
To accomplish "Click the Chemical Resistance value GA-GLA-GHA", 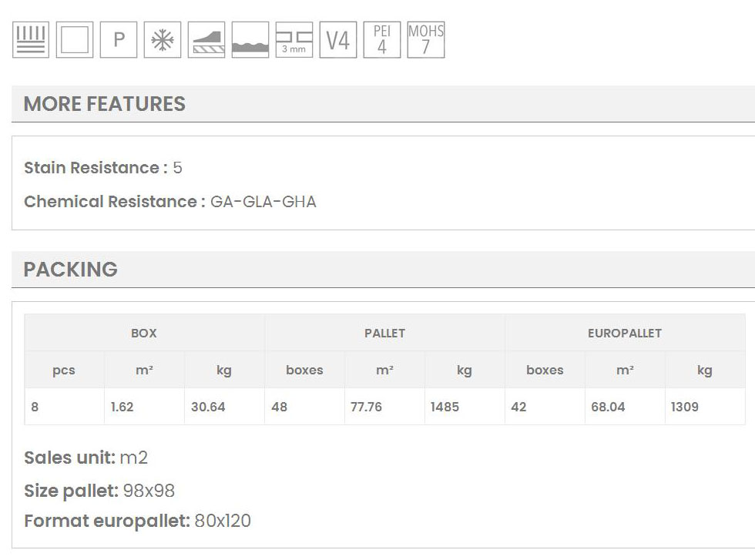I will [263, 202].
